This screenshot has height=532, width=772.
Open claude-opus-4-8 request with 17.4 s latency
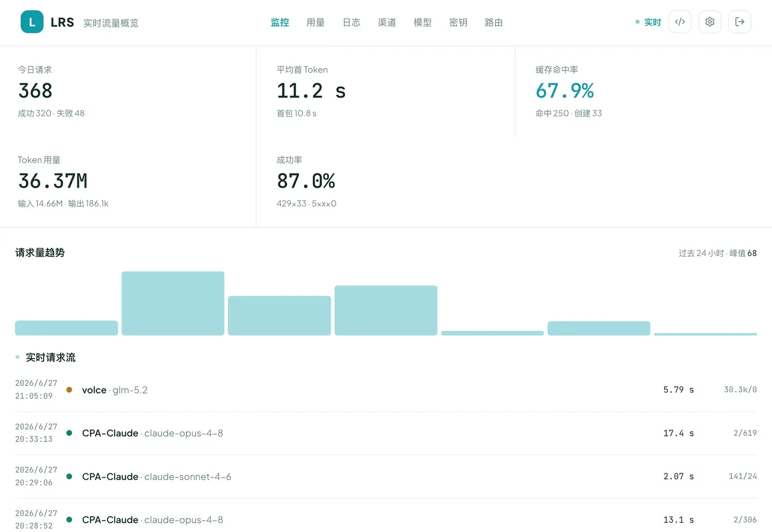tap(386, 433)
